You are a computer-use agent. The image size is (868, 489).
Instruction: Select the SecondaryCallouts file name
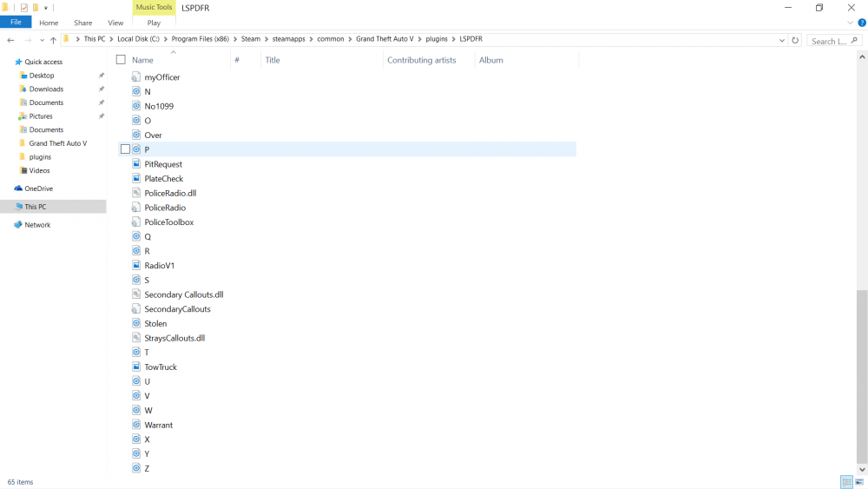click(x=177, y=309)
